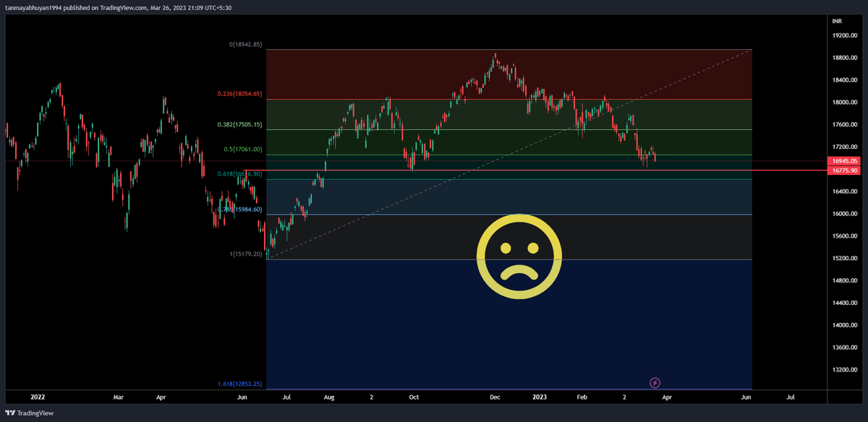Select the yellow sad face emoji drawing
The height and width of the screenshot is (422, 868).
pyautogui.click(x=519, y=256)
